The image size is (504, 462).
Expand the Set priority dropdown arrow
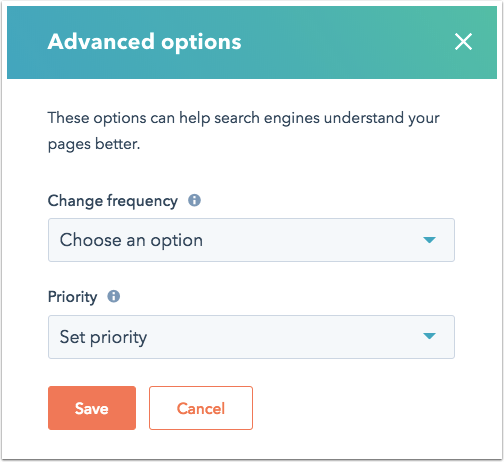(429, 336)
